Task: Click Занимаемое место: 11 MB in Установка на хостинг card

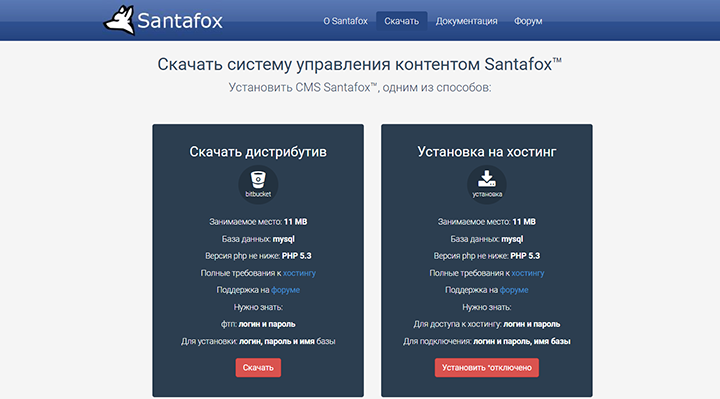Action: (487, 222)
